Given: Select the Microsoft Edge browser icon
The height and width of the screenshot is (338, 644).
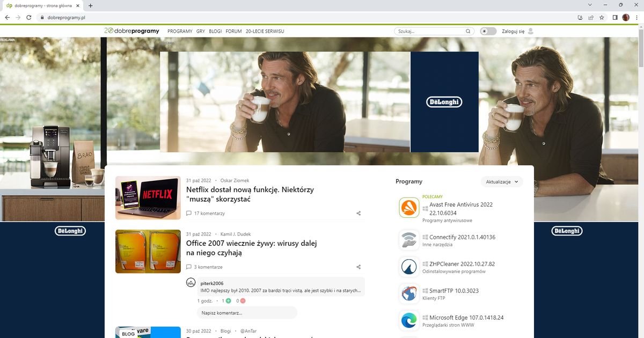Looking at the screenshot, I should [x=409, y=320].
